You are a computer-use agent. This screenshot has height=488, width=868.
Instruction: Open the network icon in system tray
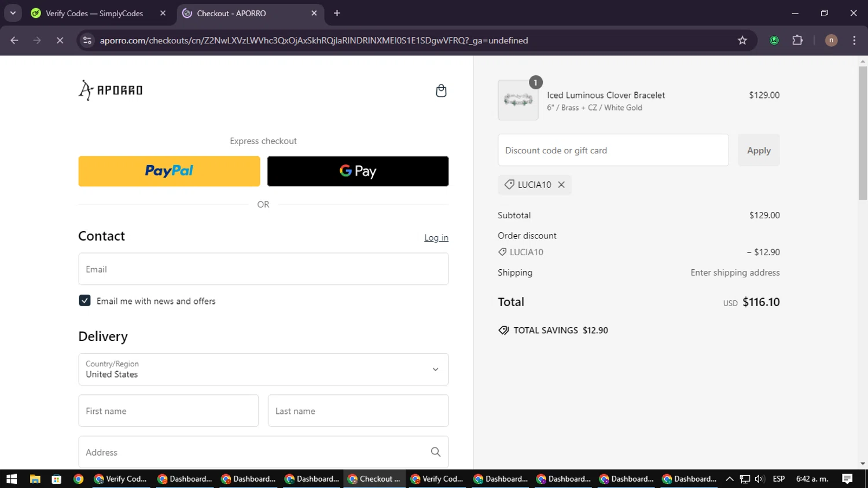pyautogui.click(x=745, y=479)
